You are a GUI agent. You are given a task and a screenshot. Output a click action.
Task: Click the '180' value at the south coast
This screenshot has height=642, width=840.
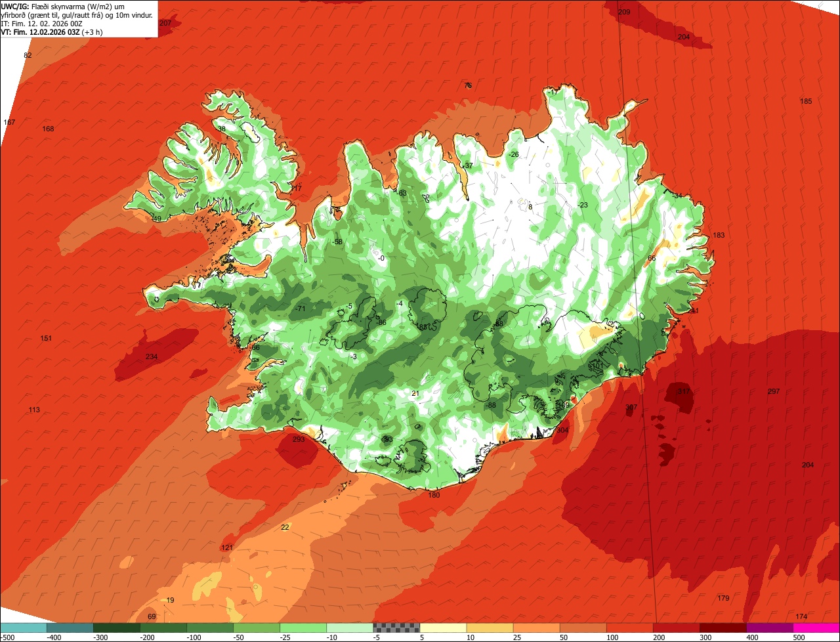coord(434,495)
